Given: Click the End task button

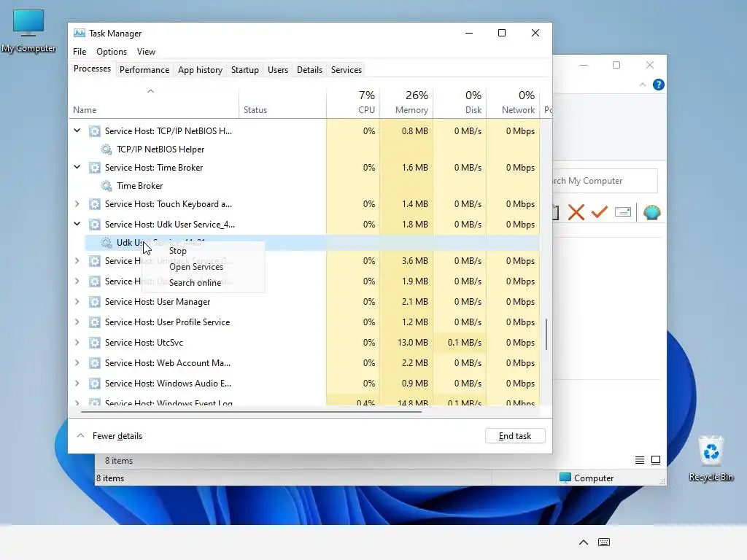Looking at the screenshot, I should tap(515, 436).
